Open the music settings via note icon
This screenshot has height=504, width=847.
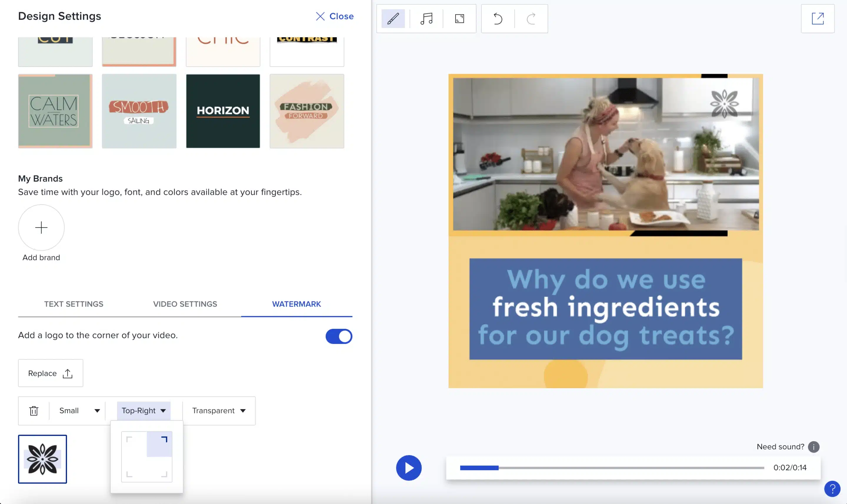tap(426, 19)
